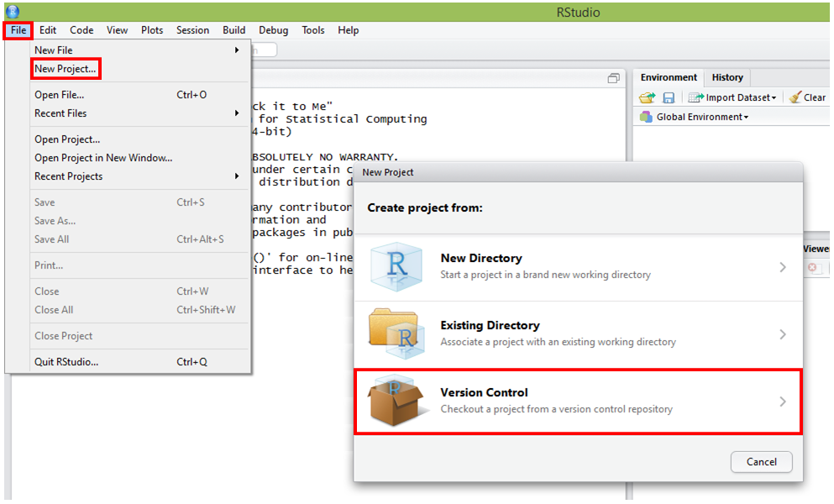Click the "for Statistical Computing" console line
Image resolution: width=834 pixels, height=504 pixels.
pyautogui.click(x=343, y=118)
